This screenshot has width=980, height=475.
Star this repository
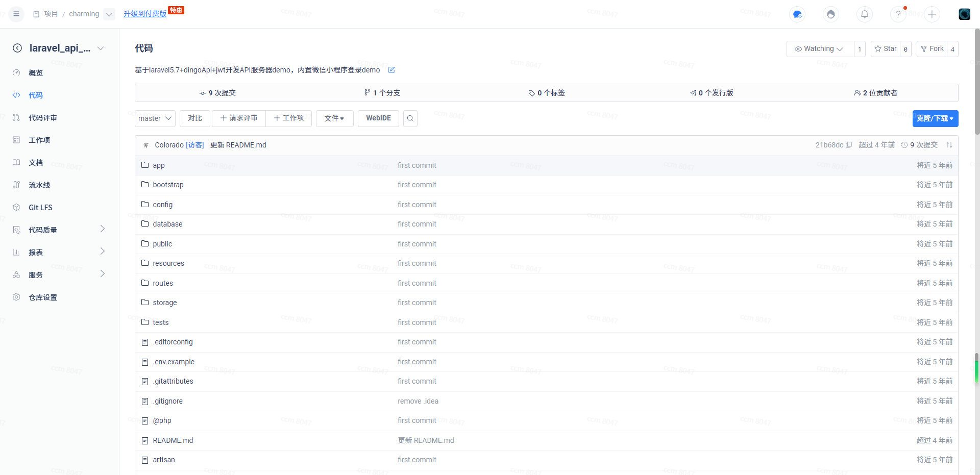tap(886, 49)
